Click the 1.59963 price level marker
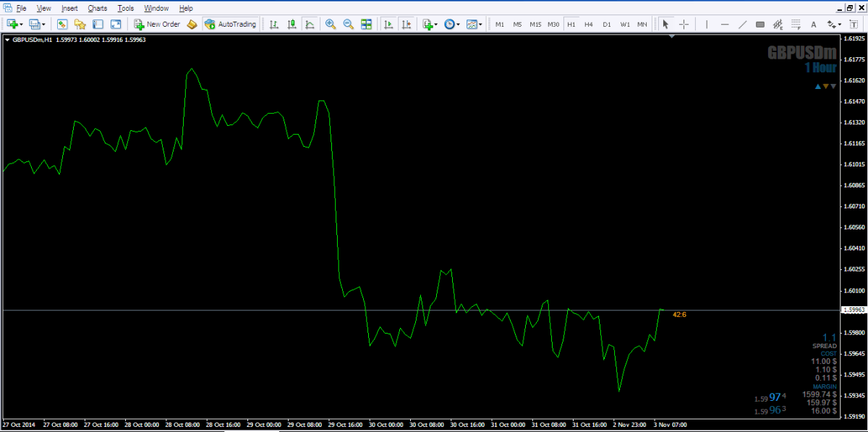Screen dimensions: 868x432 853,310
